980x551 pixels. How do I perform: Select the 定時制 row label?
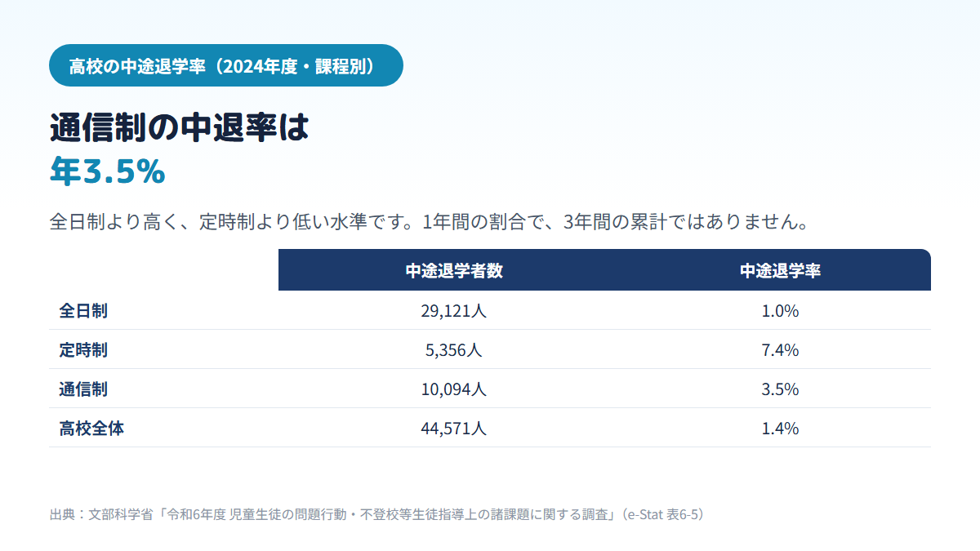pyautogui.click(x=83, y=350)
